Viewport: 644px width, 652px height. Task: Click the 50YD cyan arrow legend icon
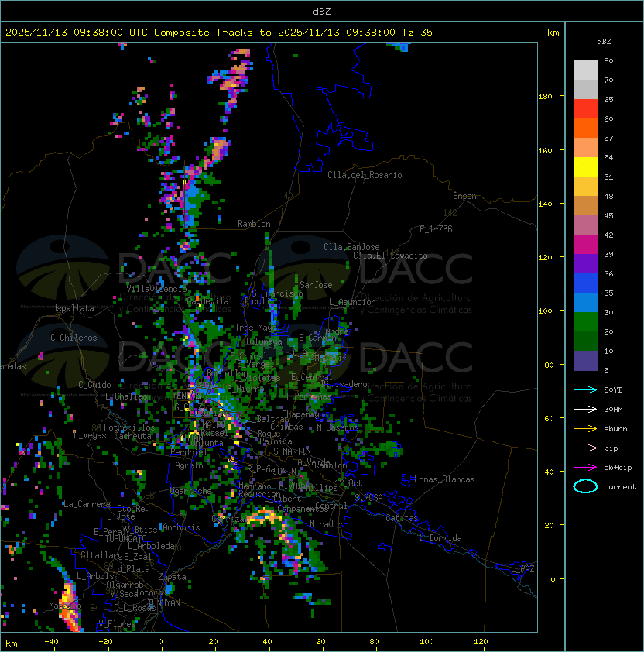585,389
